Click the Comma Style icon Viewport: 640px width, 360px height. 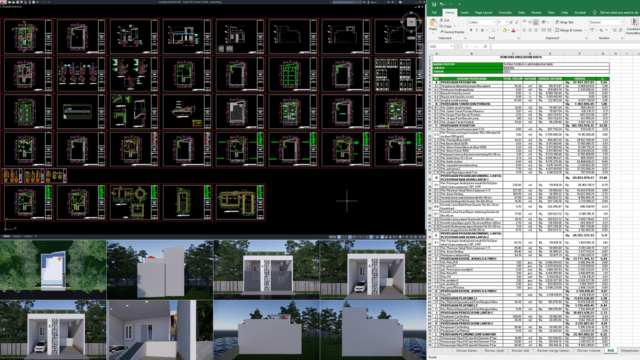[607, 30]
